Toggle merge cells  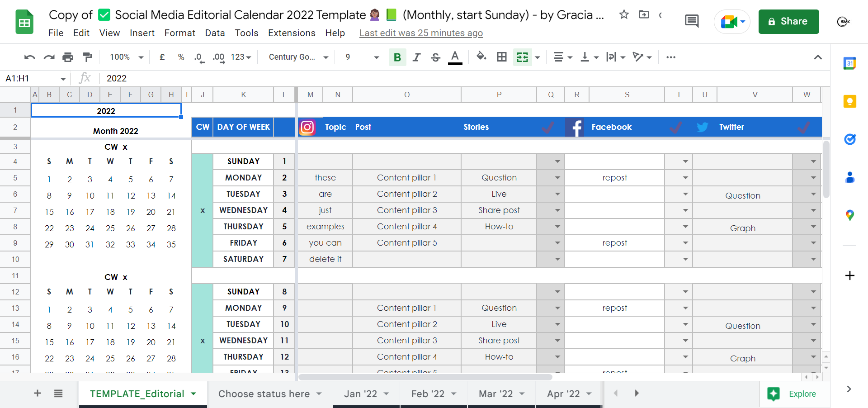pyautogui.click(x=522, y=57)
